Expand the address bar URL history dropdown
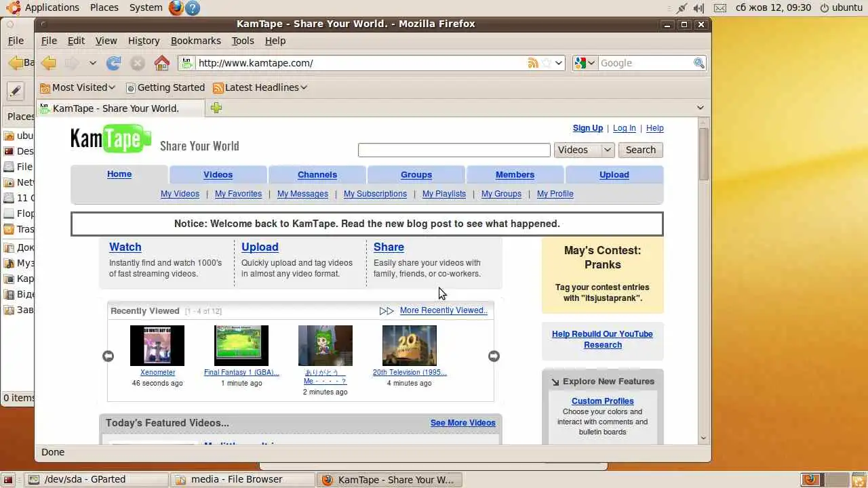Viewport: 868px width, 488px height. 559,63
